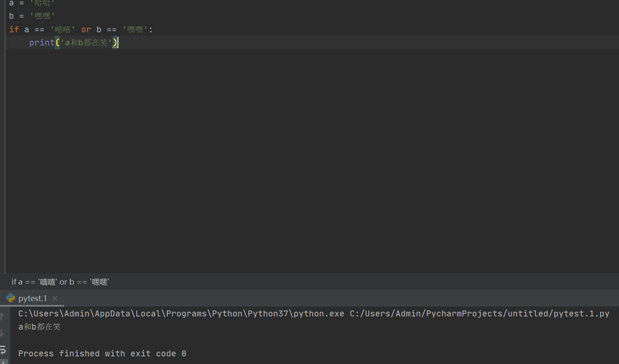Click the console output line "a和b都在笑"
Viewport: 619px width, 364px height.
tap(40, 327)
